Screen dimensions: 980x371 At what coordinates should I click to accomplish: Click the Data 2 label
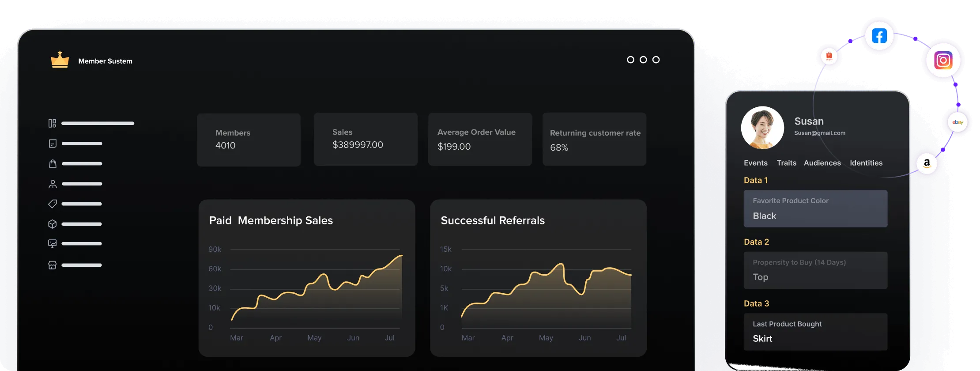756,242
